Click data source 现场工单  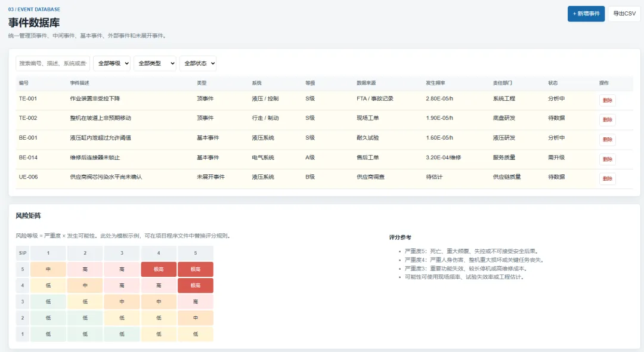[367, 118]
